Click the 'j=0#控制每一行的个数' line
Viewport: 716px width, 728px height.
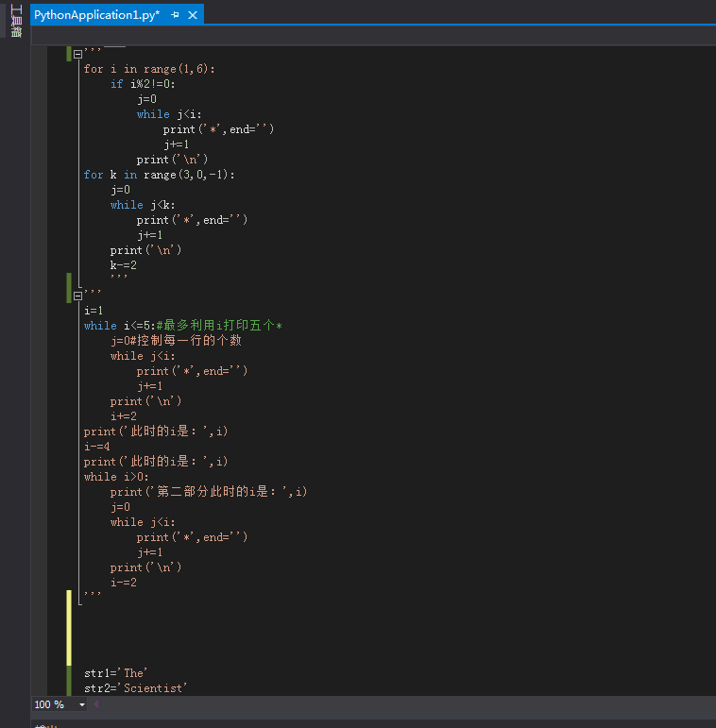pos(176,341)
